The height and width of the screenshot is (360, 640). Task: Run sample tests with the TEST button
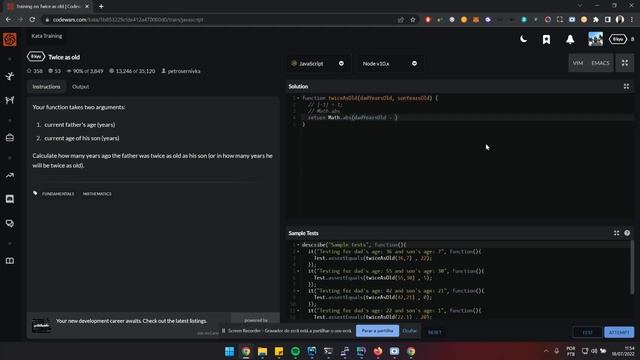[x=587, y=332]
